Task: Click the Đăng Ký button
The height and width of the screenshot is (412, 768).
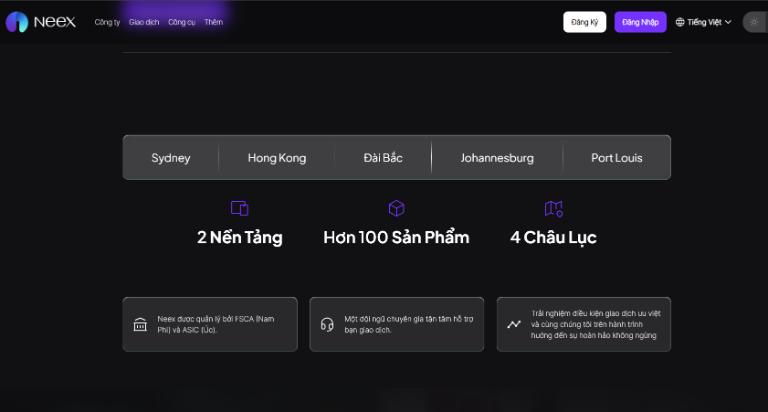Action: [584, 22]
